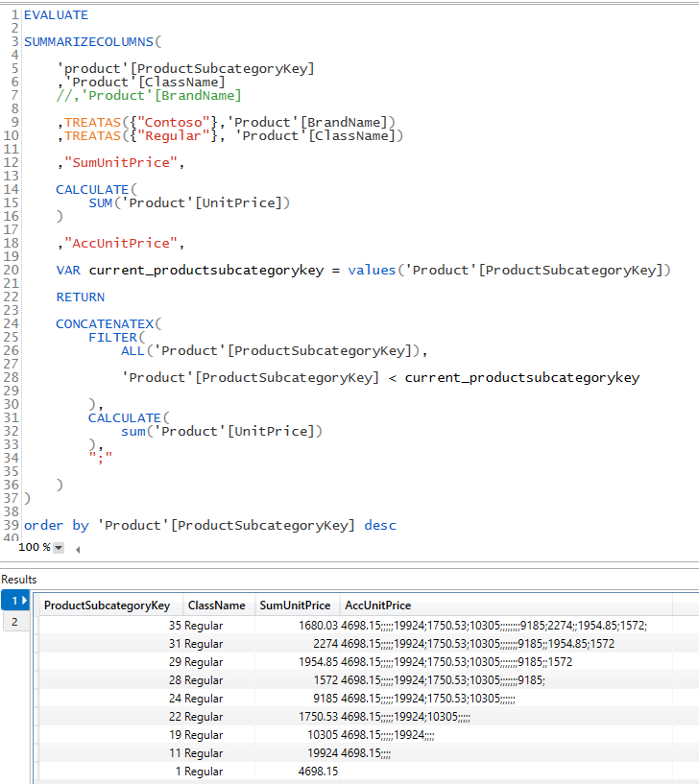Click the horizontal scrollbar left arrow
The image size is (699, 784).
click(x=78, y=550)
